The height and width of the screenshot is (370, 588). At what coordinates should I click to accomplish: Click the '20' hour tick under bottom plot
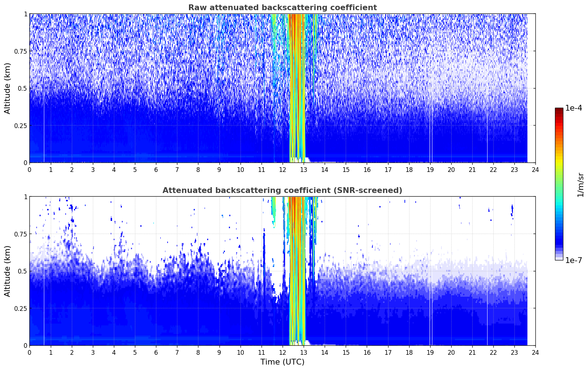pos(451,352)
